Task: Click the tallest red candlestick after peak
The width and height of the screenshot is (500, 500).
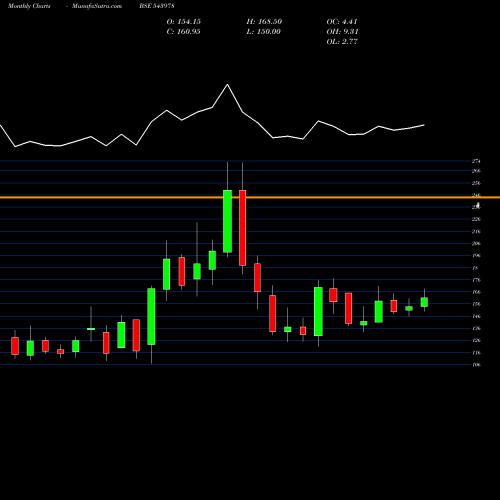Action: coord(242,228)
